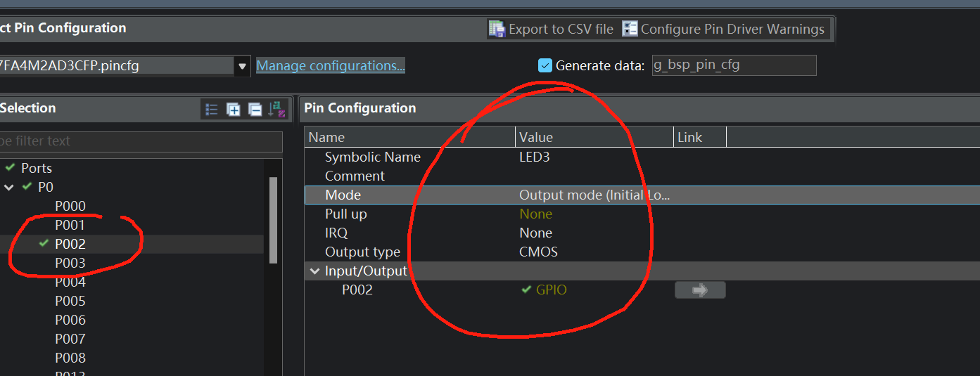Click the IRQ value None
This screenshot has height=376, width=980.
coord(535,233)
